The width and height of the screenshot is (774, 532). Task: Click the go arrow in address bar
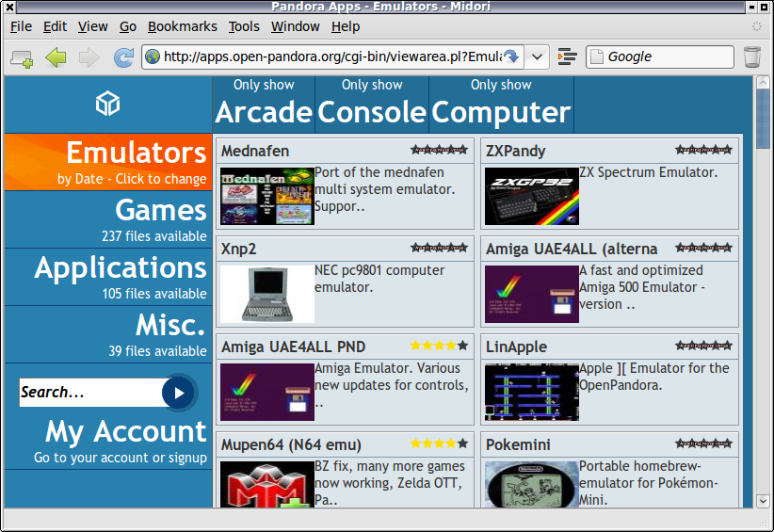pos(511,56)
